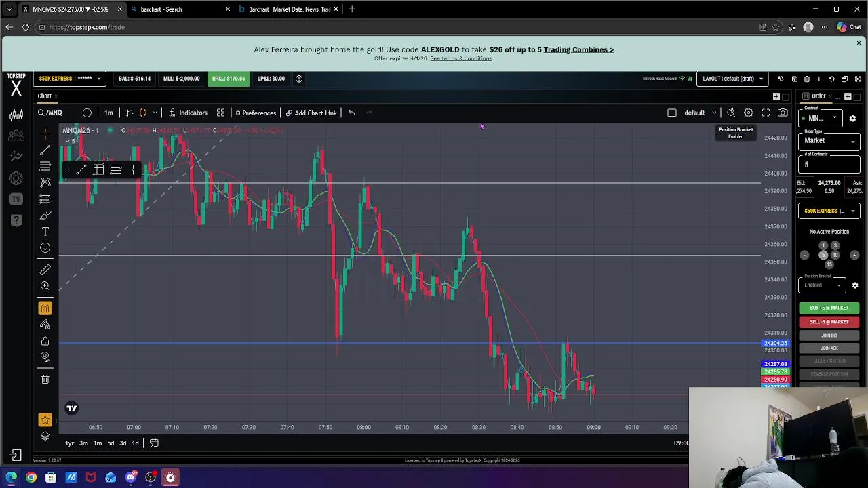
Task: Open the TV TradingView sidebar icon
Action: pos(16,199)
